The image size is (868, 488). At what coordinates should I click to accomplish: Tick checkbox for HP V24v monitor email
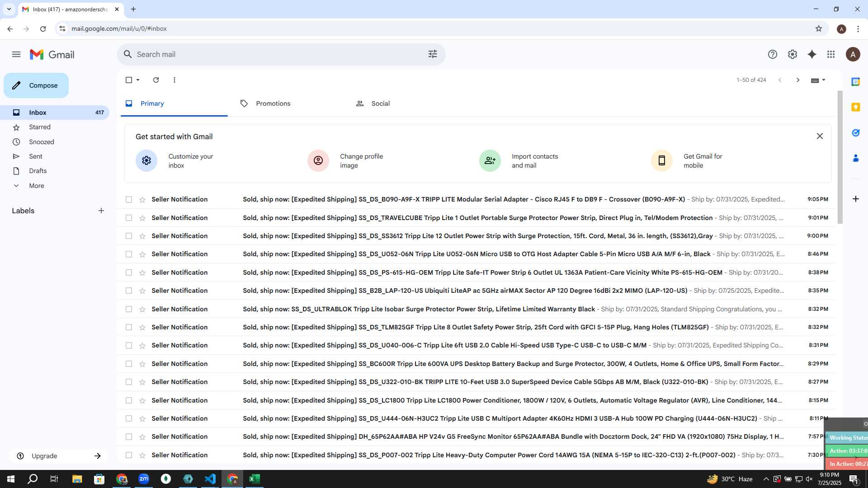click(129, 437)
